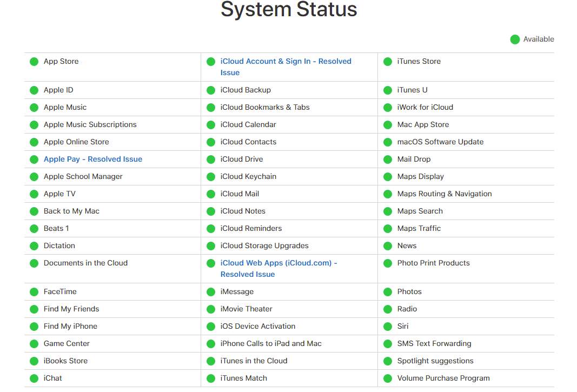The width and height of the screenshot is (577, 392).
Task: Click the Maps Routing & Navigation text
Action: (x=445, y=194)
